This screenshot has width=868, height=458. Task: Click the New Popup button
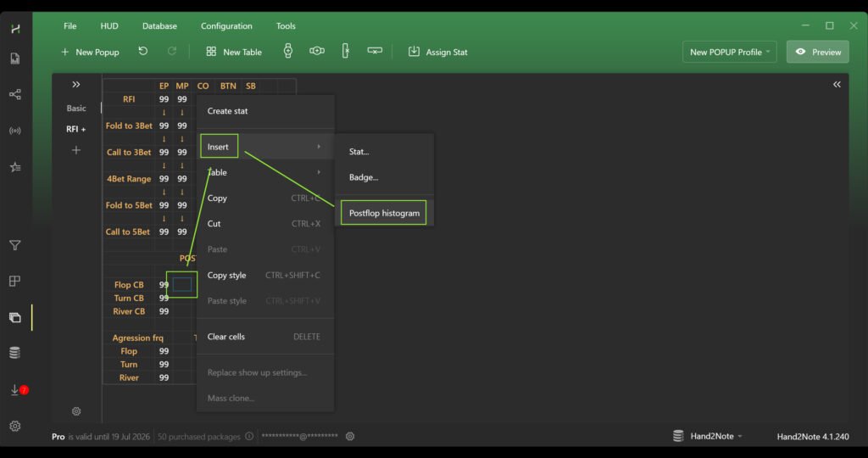click(x=90, y=52)
